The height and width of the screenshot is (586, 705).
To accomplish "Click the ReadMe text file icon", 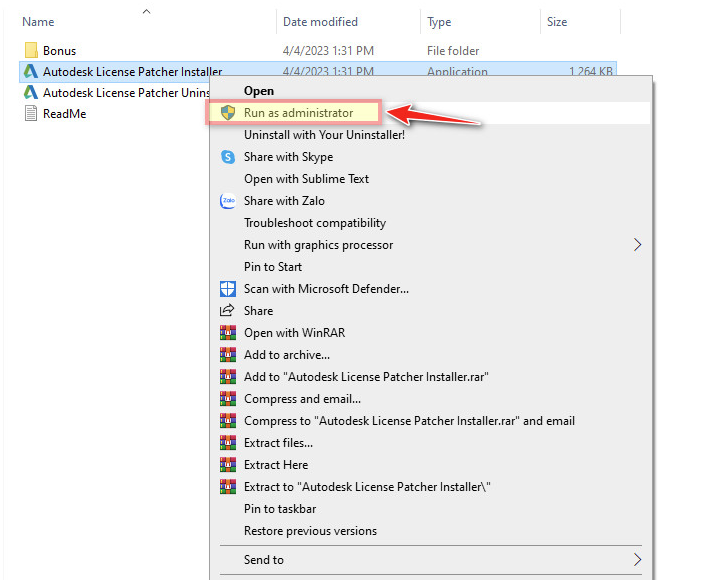I will click(x=30, y=114).
